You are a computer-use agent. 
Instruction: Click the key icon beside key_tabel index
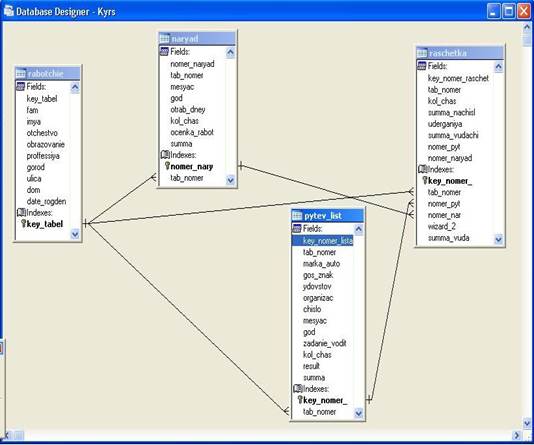tap(23, 223)
